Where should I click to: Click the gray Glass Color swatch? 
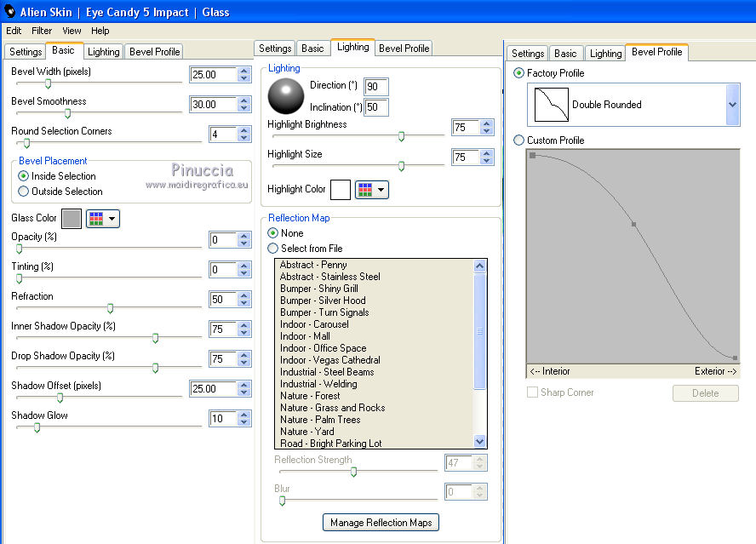point(72,219)
